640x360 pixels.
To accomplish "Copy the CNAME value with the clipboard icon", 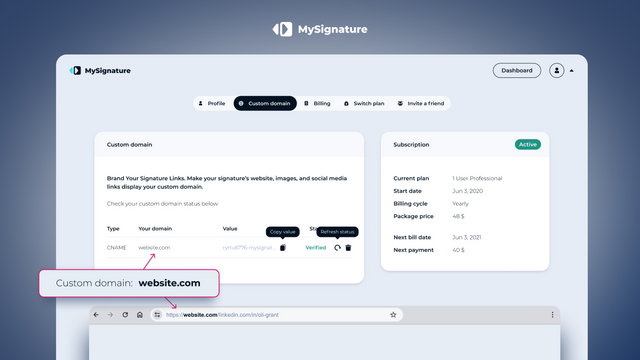I will tap(283, 248).
